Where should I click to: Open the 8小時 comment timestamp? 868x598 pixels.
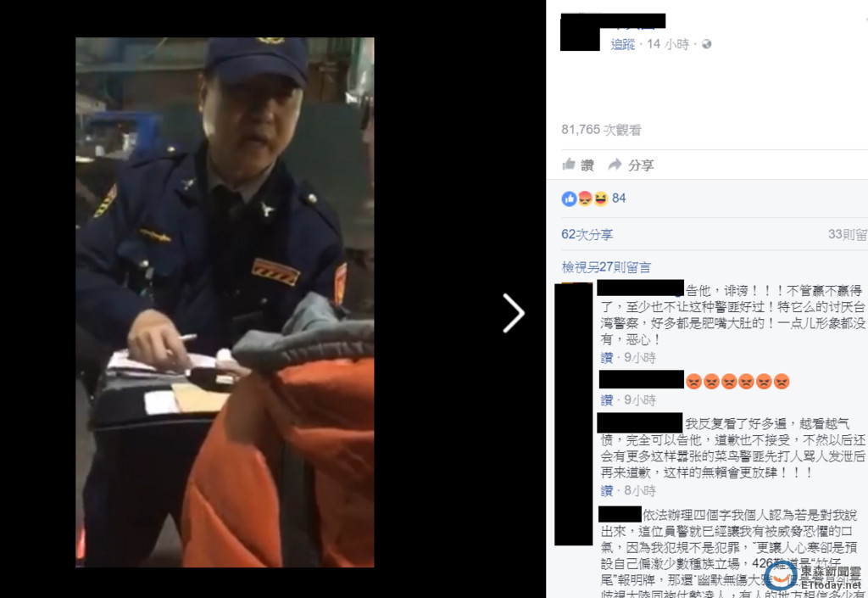[x=640, y=490]
